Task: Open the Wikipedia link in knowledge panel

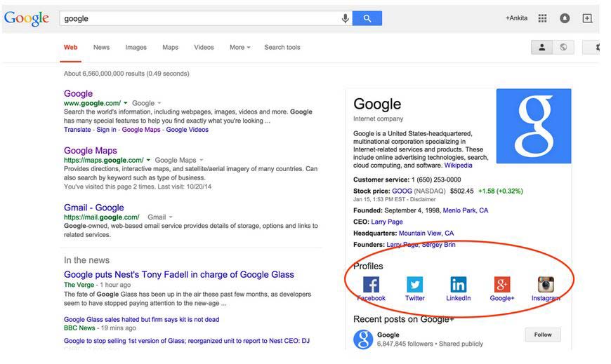Action: pyautogui.click(x=459, y=166)
